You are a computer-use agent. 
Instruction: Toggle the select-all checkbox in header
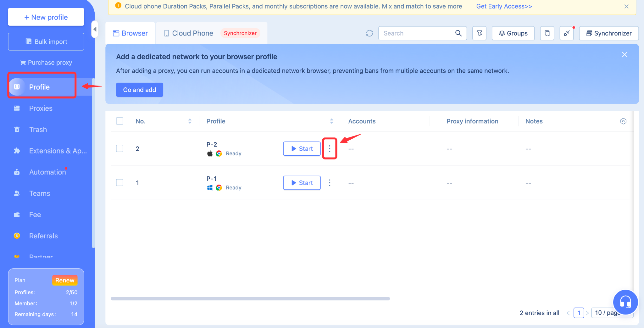pos(119,121)
